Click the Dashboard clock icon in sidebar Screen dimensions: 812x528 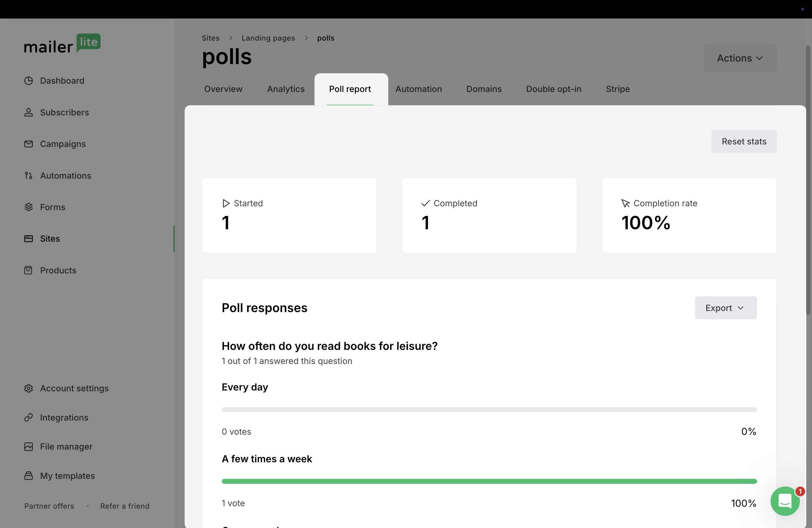29,81
